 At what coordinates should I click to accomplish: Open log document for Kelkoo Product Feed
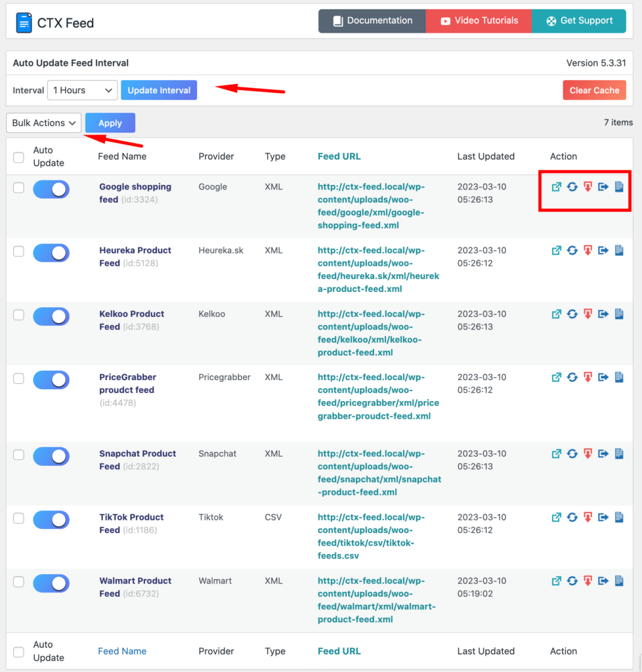coord(619,314)
